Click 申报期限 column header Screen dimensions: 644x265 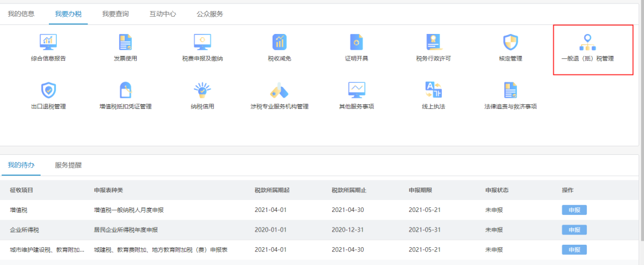coord(420,191)
